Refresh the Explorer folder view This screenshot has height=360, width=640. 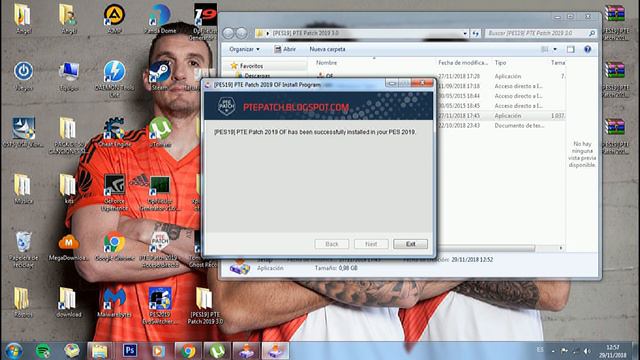click(x=476, y=33)
